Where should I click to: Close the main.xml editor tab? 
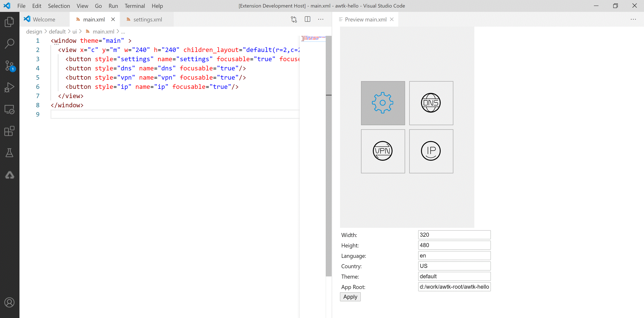pos(113,19)
